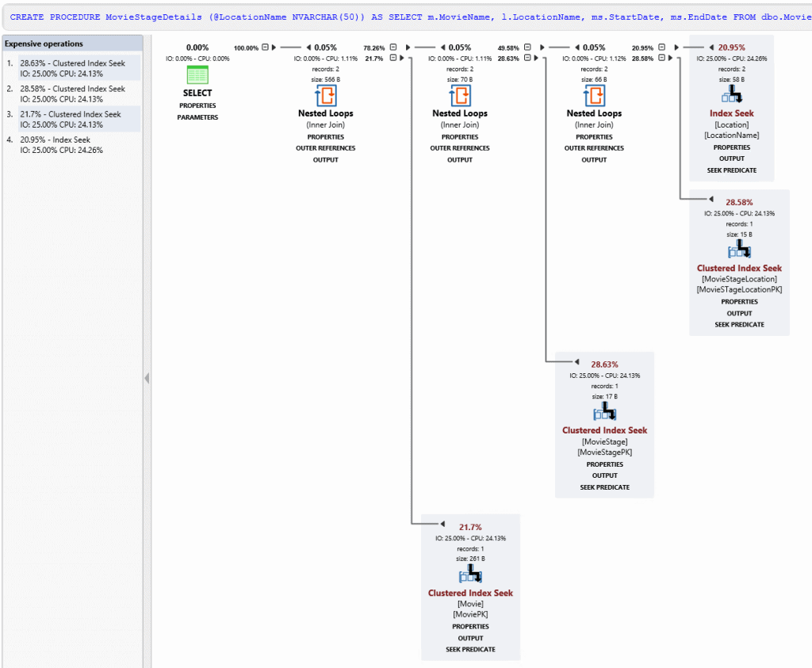Click the Clustered Index Seek icon for MovieStageLocation

click(739, 248)
